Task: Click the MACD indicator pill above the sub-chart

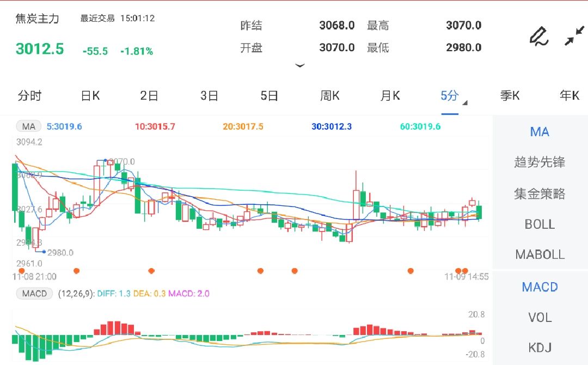Action: click(34, 293)
